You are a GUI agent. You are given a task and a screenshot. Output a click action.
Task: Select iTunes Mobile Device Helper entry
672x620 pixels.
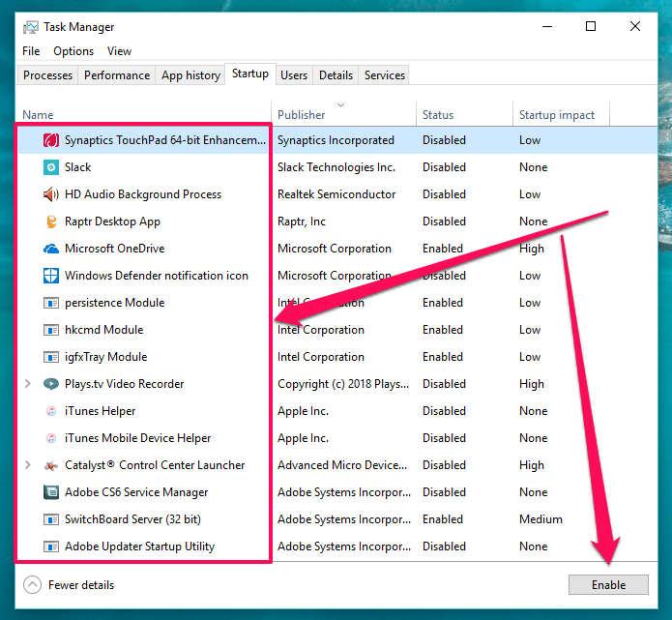[137, 438]
